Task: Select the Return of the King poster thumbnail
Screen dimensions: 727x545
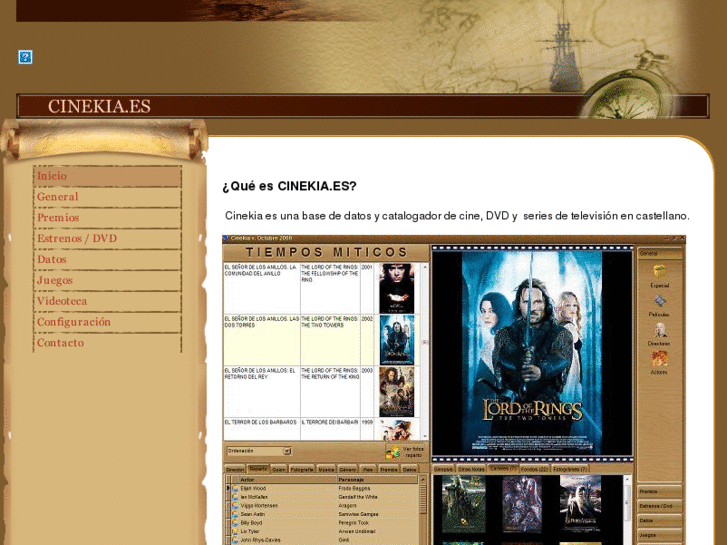Action: [397, 392]
